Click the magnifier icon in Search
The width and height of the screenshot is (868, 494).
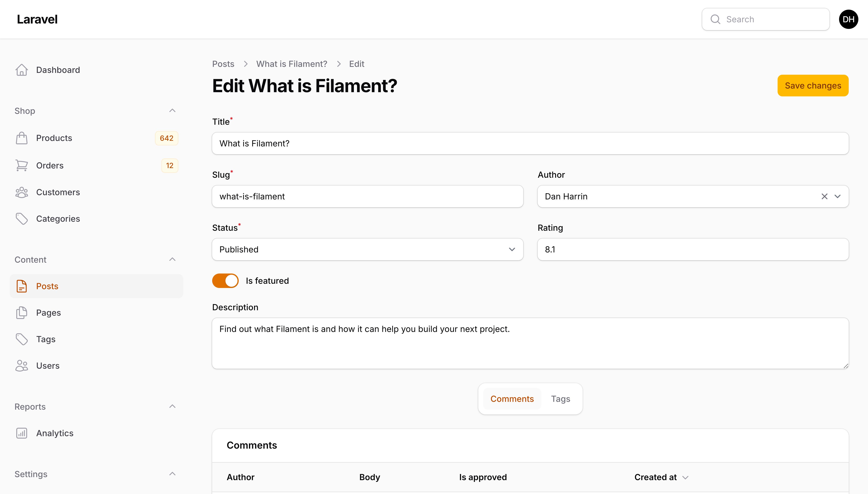pos(715,19)
